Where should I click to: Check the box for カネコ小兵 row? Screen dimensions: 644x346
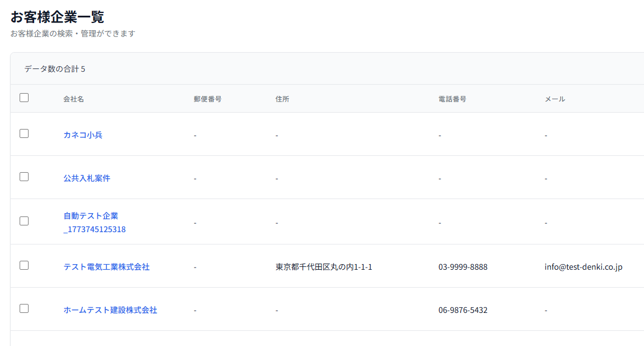[x=24, y=133]
